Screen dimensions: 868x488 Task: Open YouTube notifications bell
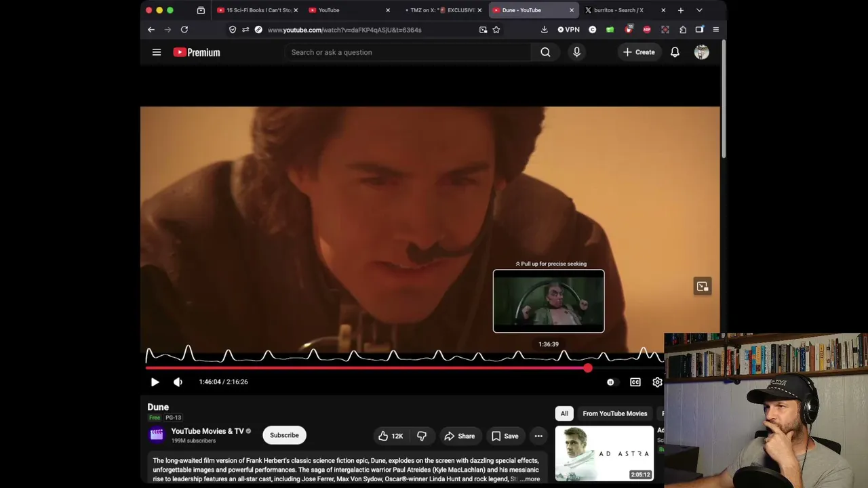point(675,52)
